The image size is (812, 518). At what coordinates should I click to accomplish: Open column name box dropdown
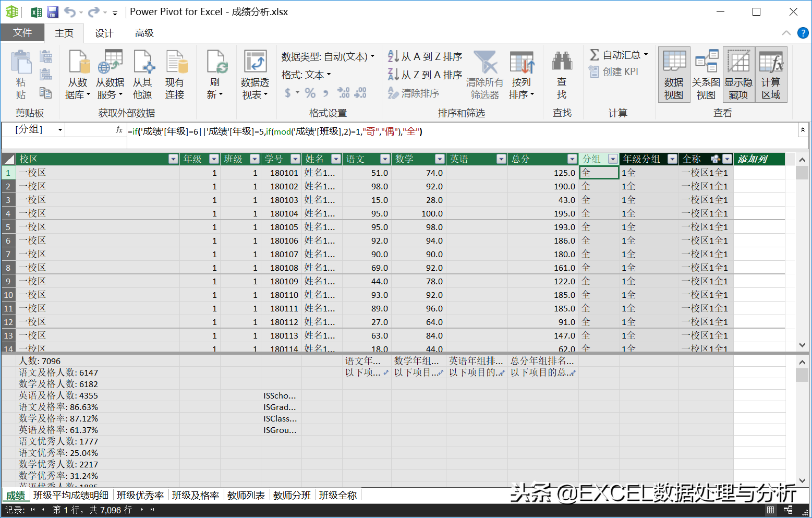pos(60,130)
